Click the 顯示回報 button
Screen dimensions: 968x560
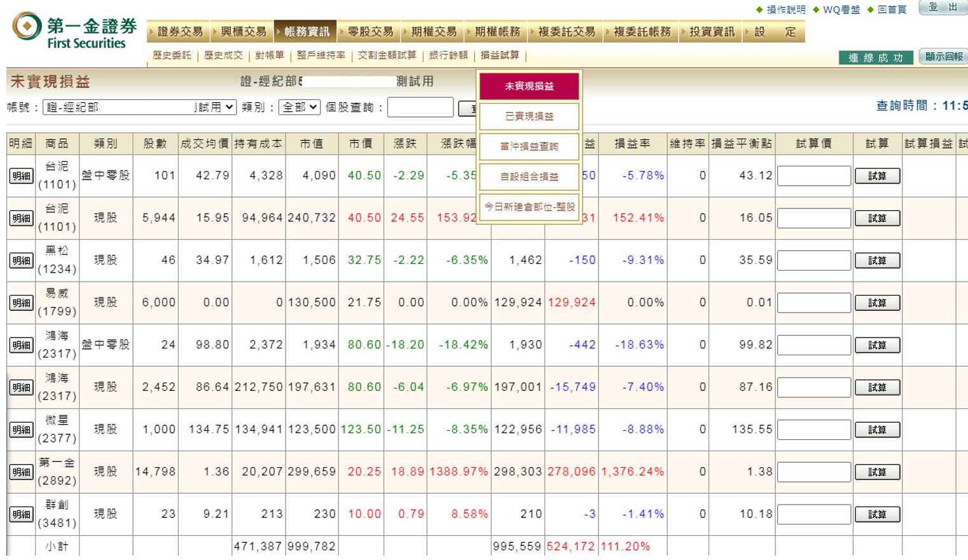click(x=943, y=57)
